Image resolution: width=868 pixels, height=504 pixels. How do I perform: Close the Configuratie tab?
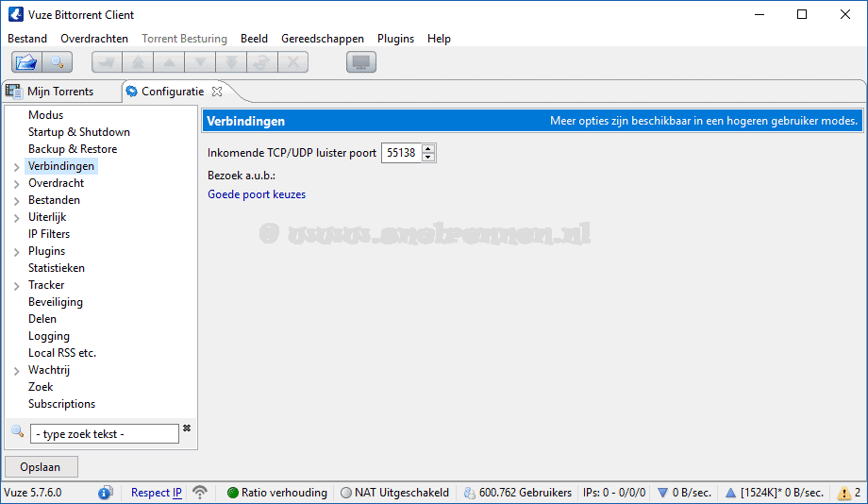point(217,92)
